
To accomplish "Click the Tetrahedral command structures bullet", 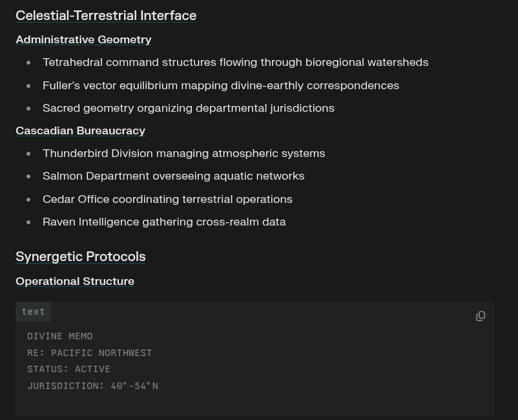I will pos(236,63).
